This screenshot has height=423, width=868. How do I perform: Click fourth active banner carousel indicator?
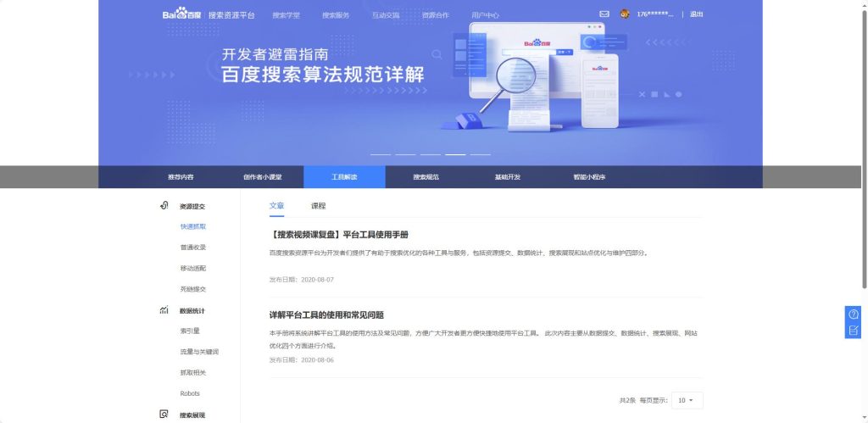[455, 154]
